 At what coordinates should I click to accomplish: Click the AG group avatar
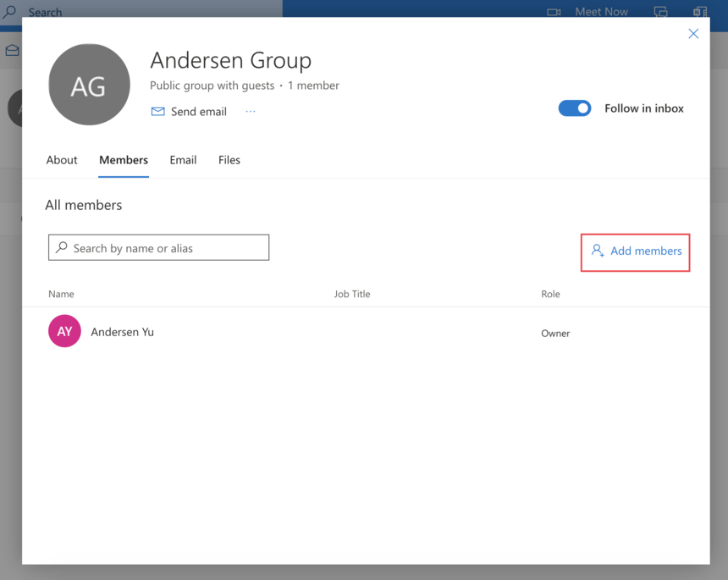point(89,85)
